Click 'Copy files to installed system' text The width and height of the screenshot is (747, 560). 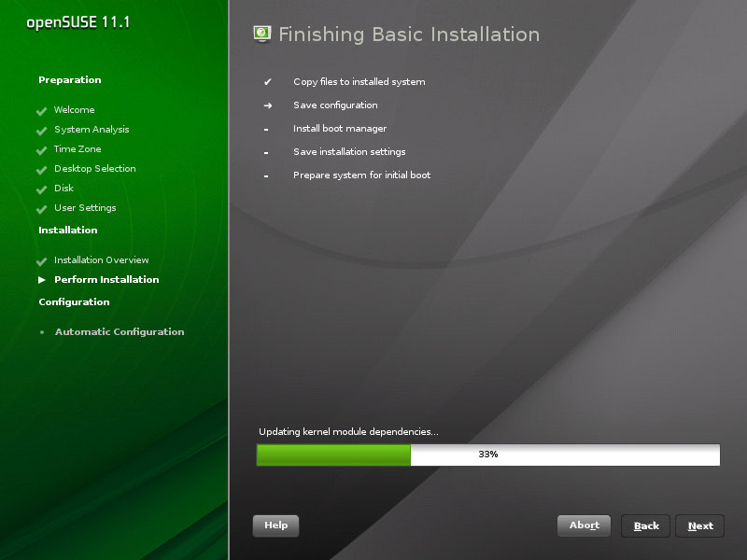pos(359,82)
